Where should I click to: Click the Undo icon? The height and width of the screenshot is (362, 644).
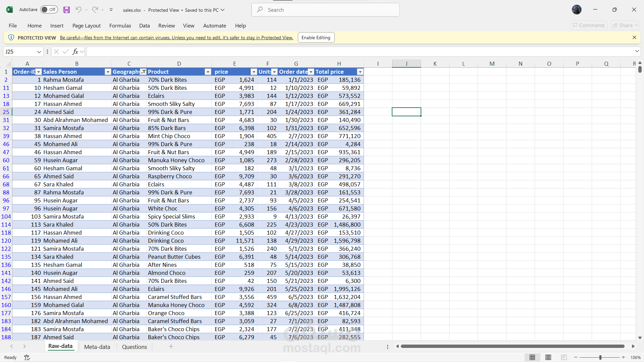(78, 9)
